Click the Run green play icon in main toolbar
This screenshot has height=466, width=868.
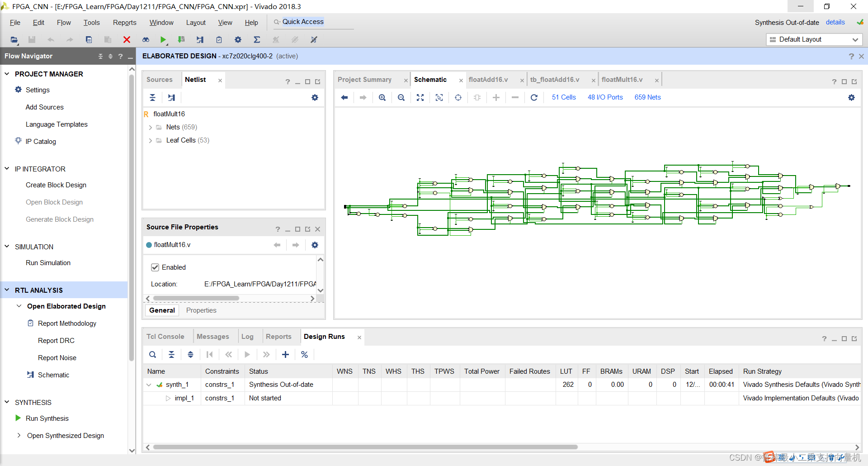[163, 40]
